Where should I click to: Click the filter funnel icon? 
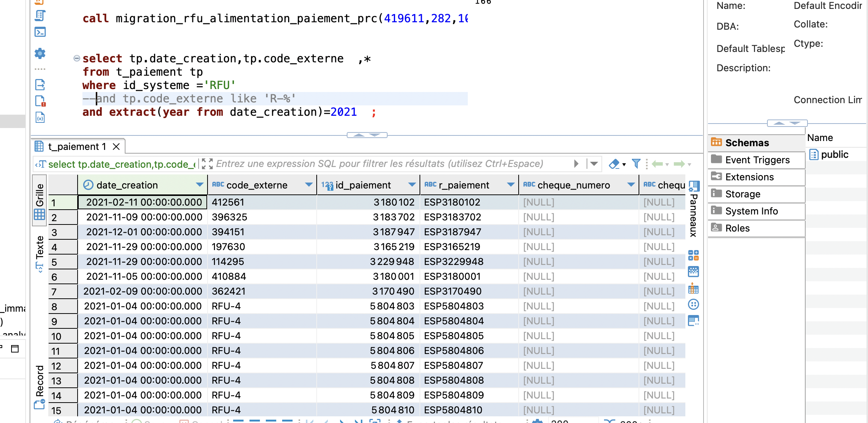(x=636, y=164)
